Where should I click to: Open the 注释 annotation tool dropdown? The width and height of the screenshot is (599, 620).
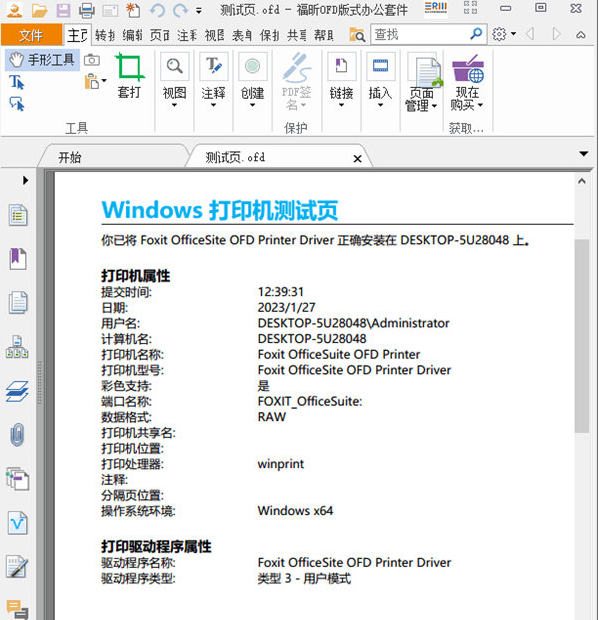coord(214,79)
